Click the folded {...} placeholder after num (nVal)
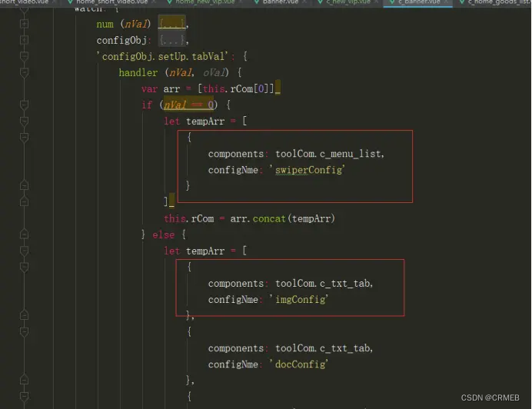532x409 pixels. pos(172,24)
